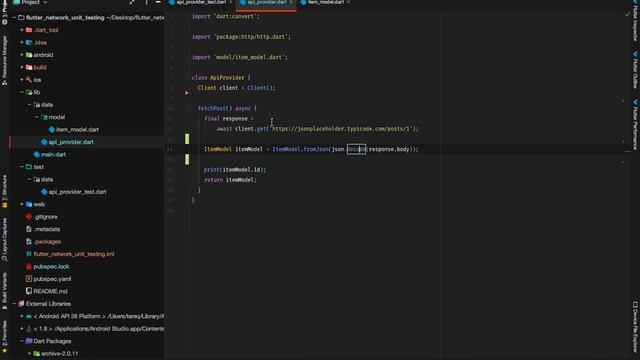The width and height of the screenshot is (640, 360).
Task: Open the Flutter Outline side panel
Action: pyautogui.click(x=636, y=70)
